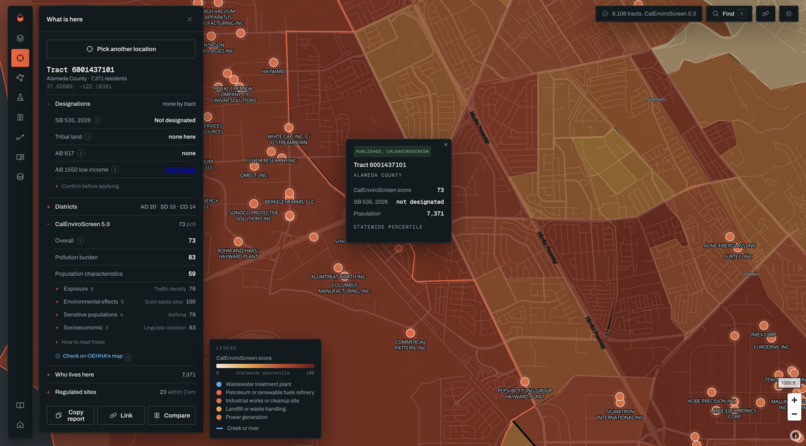Expand How to read these
806x446 pixels.
click(80, 342)
